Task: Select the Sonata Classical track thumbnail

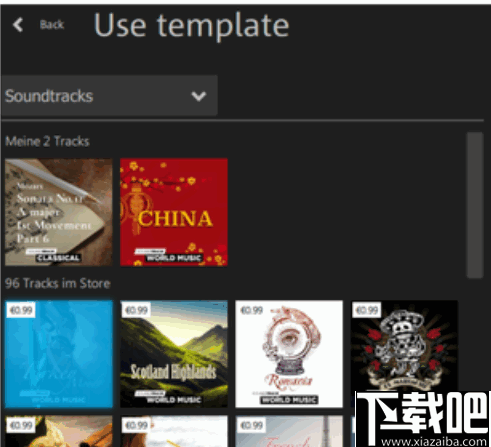Action: [x=59, y=212]
